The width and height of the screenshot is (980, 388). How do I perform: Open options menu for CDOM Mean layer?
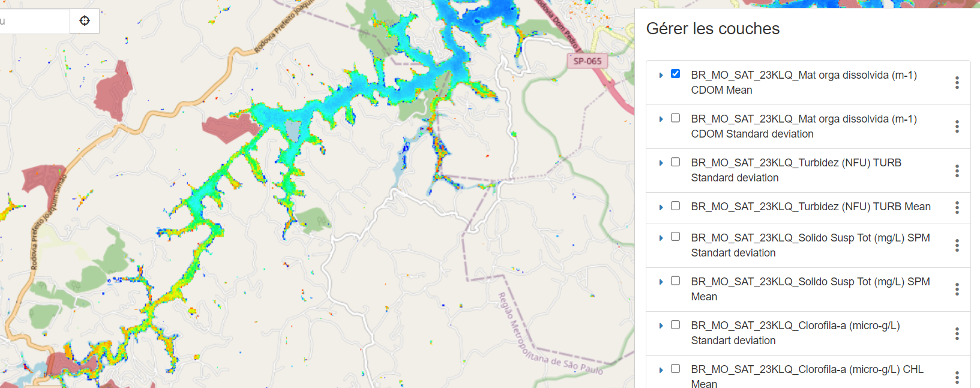(x=957, y=82)
